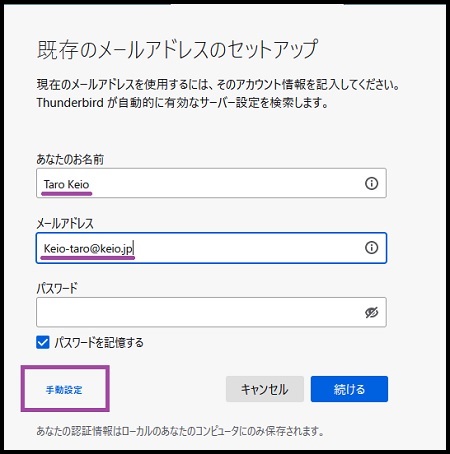Click inside the メールアドレス input field
The image size is (450, 454).
click(x=211, y=248)
